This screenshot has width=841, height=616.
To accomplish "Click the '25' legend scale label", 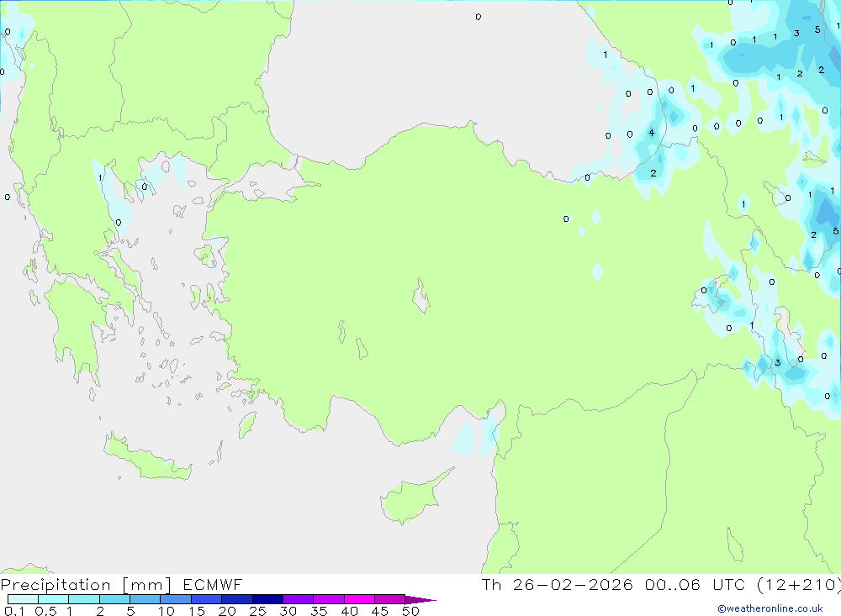I will click(x=257, y=611).
